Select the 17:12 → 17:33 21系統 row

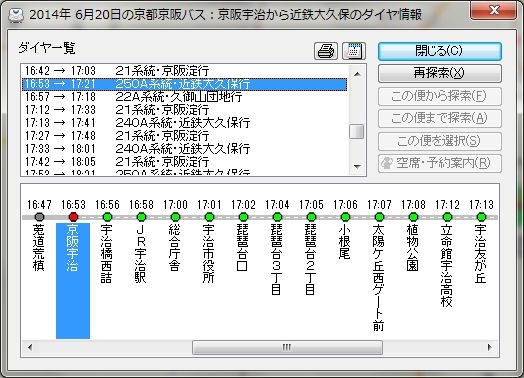coord(184,110)
